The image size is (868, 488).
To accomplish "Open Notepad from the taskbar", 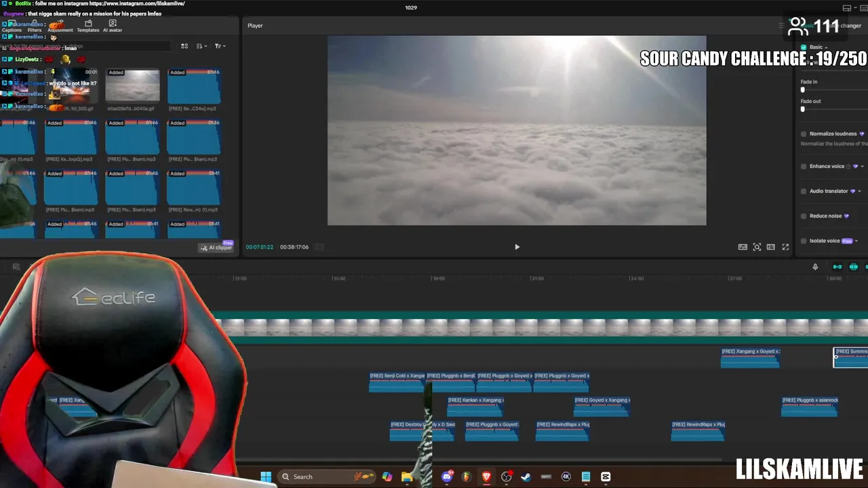I will coord(586,476).
